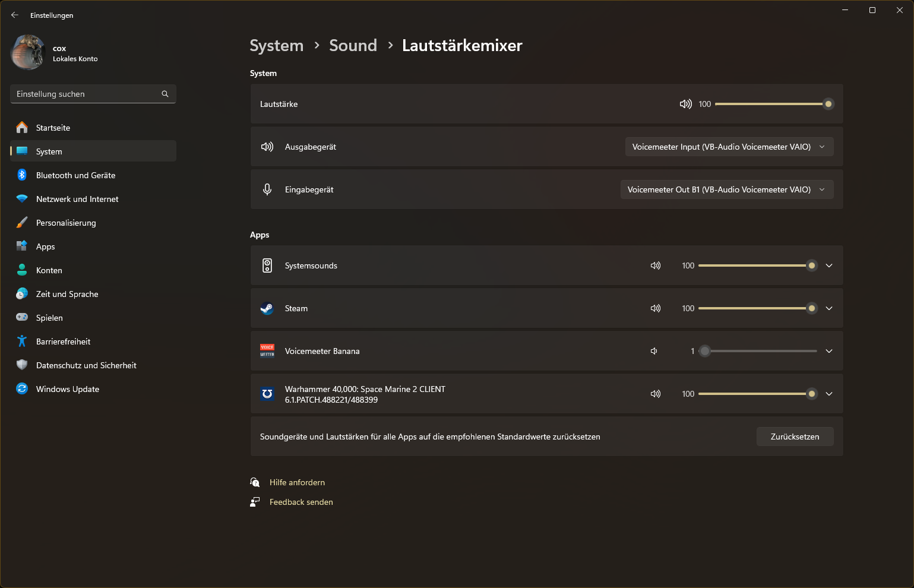Click the Lautstärkemixer breadcrumb title
Viewport: 914px width, 588px height.
[x=462, y=46]
